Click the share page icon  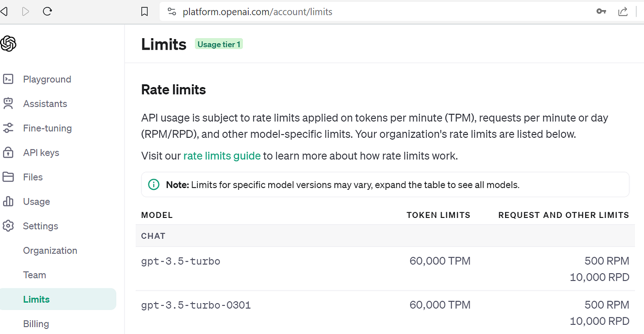pyautogui.click(x=623, y=12)
